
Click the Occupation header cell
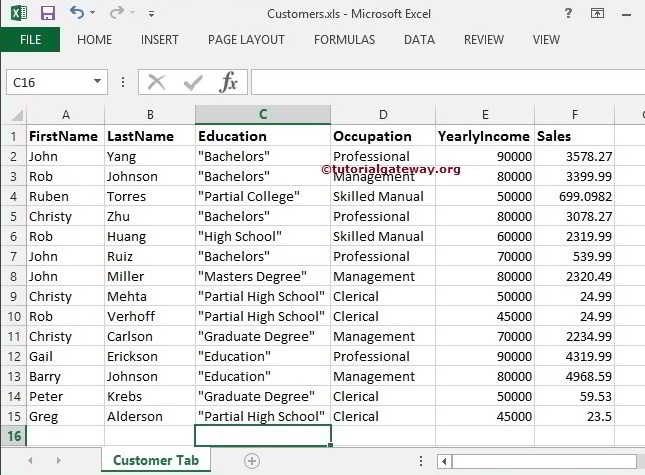[383, 136]
